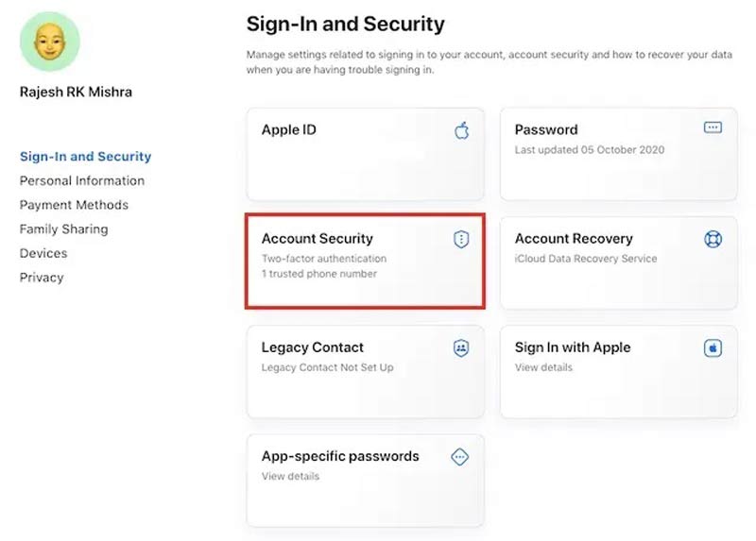Viewport: 756px width, 541px height.
Task: Open the Apple ID card title
Action: pos(288,130)
